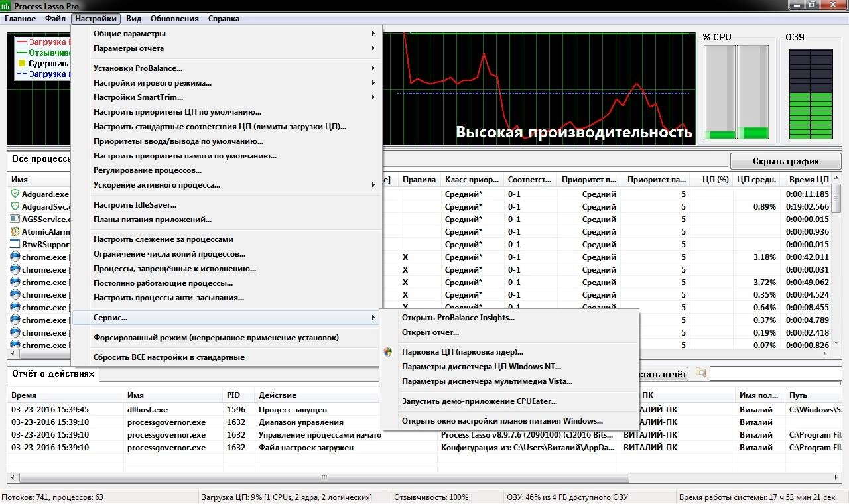Click the log search input field
849x504 pixels.
(775, 374)
